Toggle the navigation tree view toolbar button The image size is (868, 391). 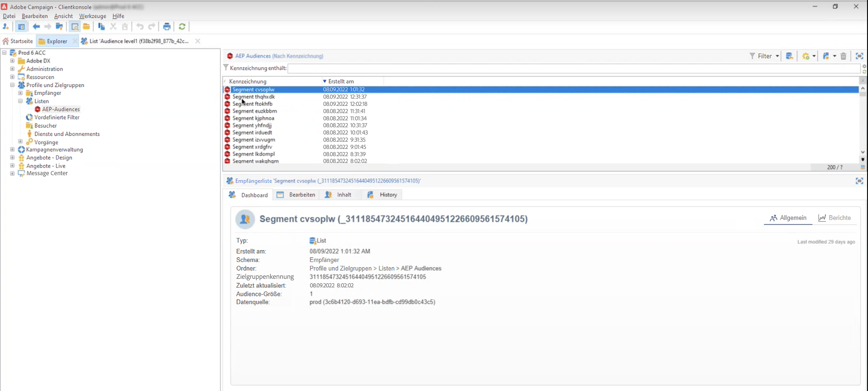[x=21, y=27]
